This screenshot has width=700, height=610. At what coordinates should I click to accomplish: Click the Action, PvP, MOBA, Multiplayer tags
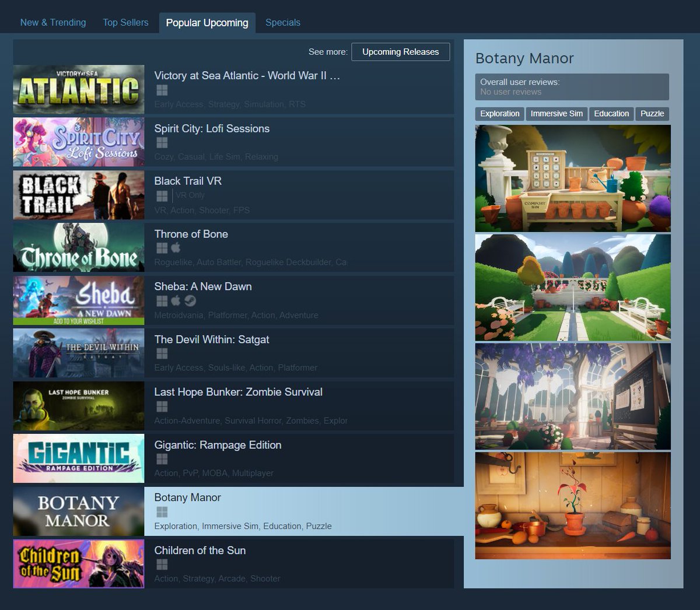[214, 474]
